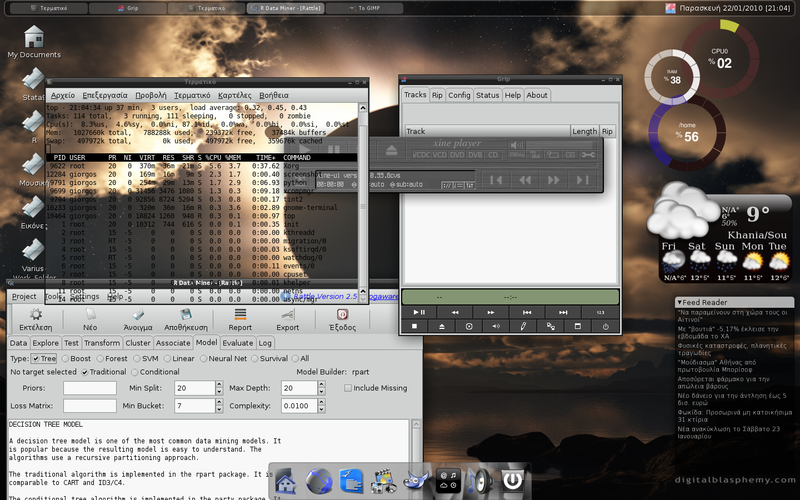Screen dimensions: 800x500
Task: Click the volume speaker icon in Grip
Action: point(496,327)
